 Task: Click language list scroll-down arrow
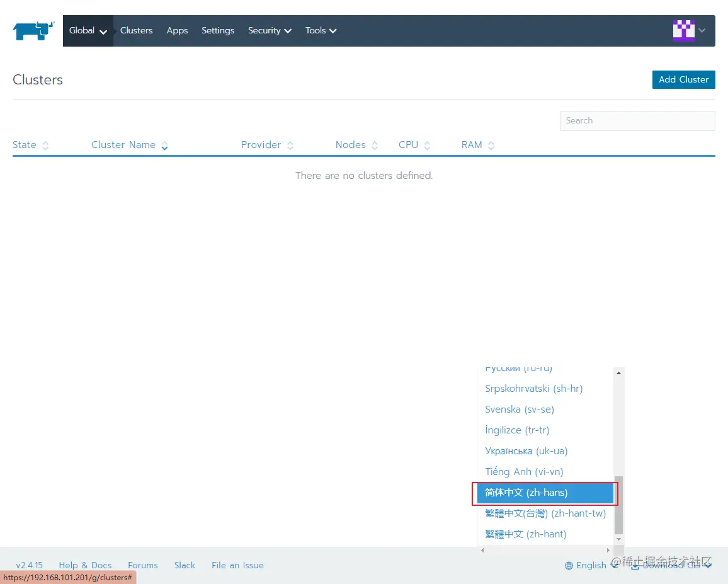(618, 539)
